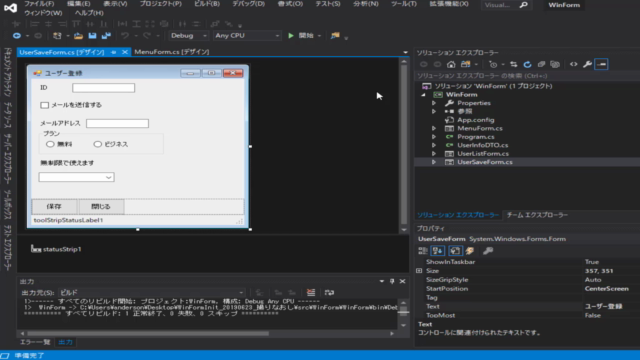Select the statusStrip1 component tray icon
The height and width of the screenshot is (360, 640).
(x=36, y=249)
